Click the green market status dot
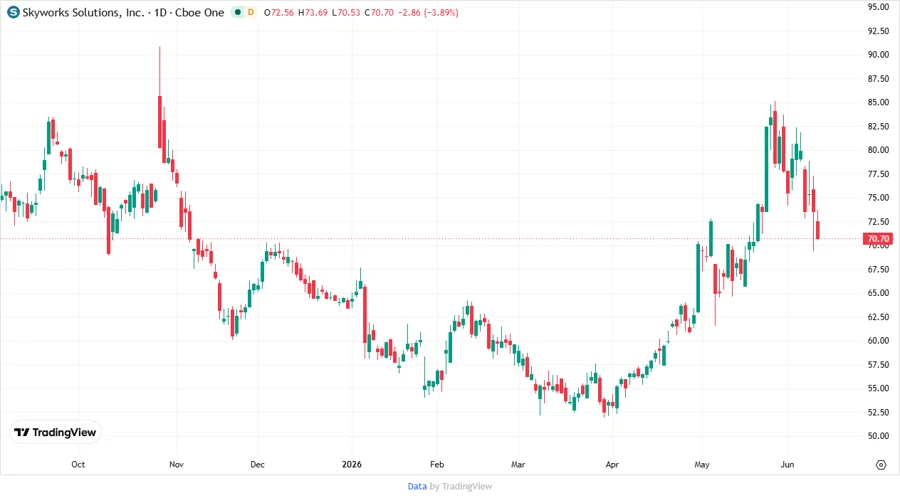Image resolution: width=900 pixels, height=498 pixels. click(x=237, y=12)
